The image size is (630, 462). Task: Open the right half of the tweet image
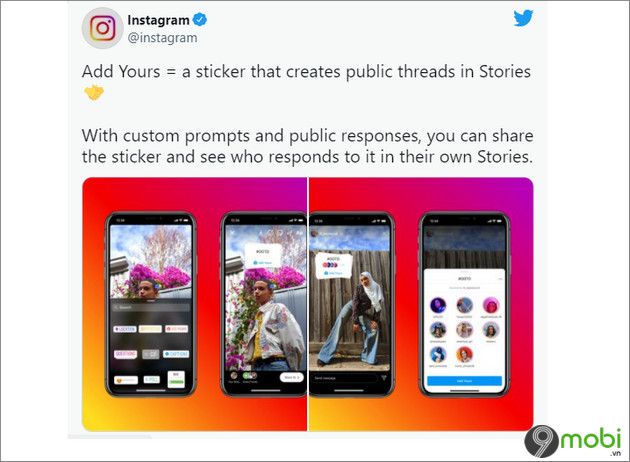tap(421, 304)
